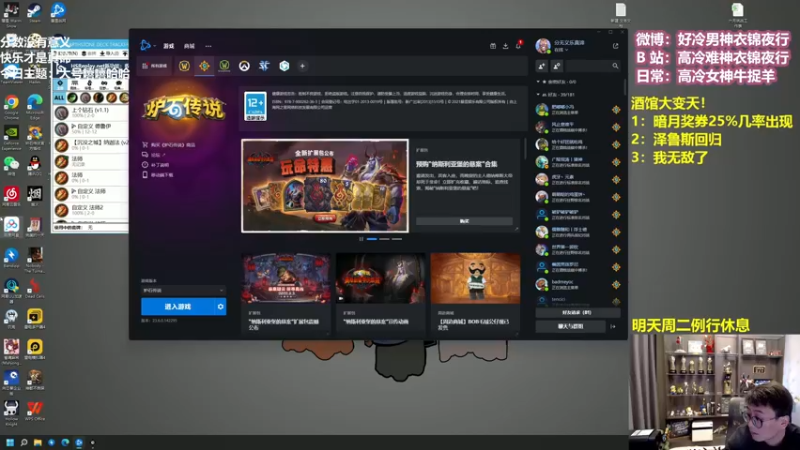Image resolution: width=800 pixels, height=450 pixels.
Task: Select the Hearthstone game icon
Action: click(x=204, y=66)
